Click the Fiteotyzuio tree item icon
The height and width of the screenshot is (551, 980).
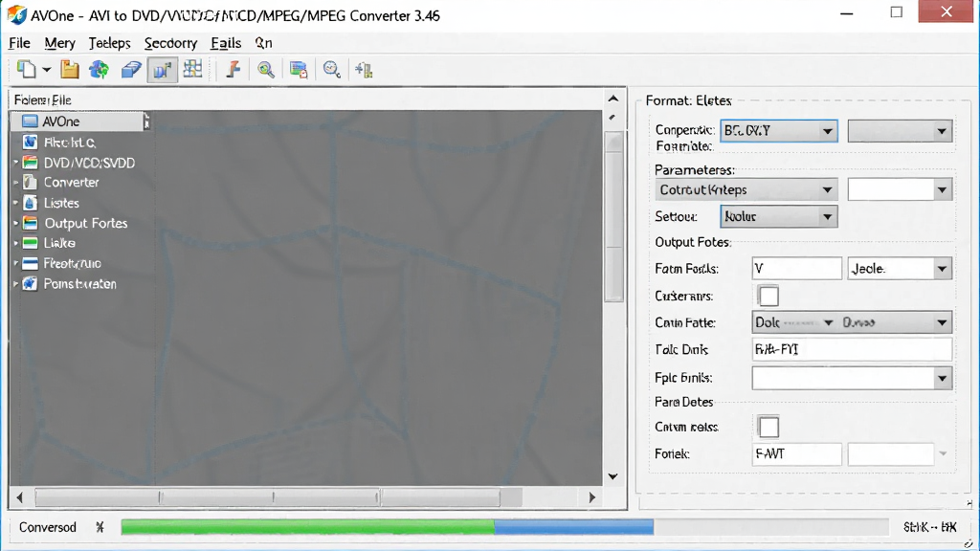[x=30, y=263]
